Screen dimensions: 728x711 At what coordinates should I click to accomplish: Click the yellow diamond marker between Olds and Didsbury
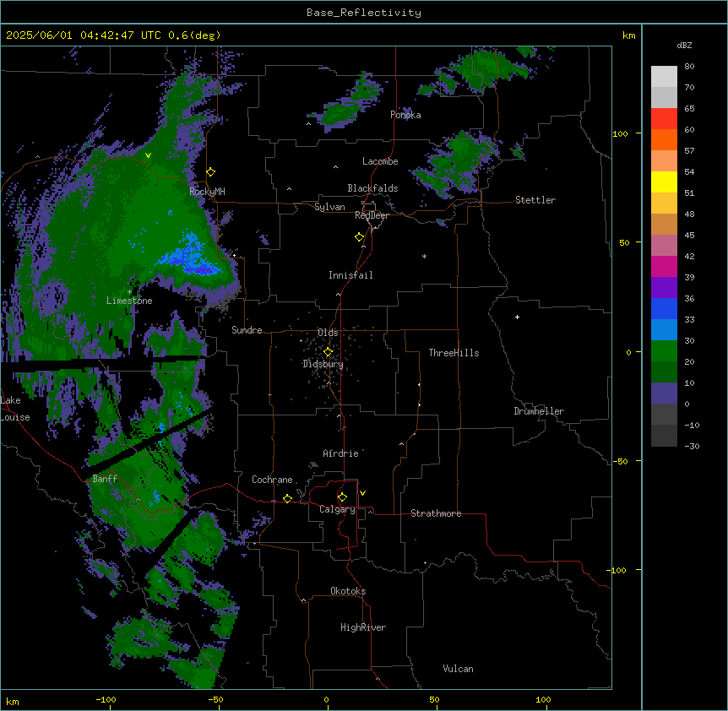click(329, 352)
